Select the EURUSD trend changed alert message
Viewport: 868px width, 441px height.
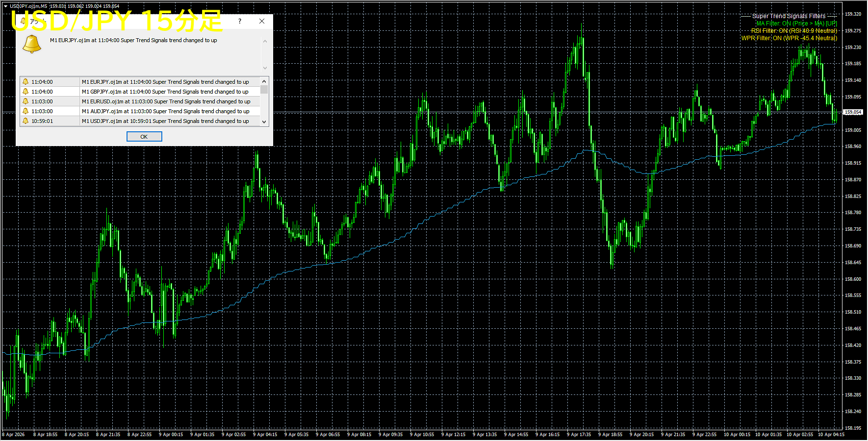click(x=166, y=101)
